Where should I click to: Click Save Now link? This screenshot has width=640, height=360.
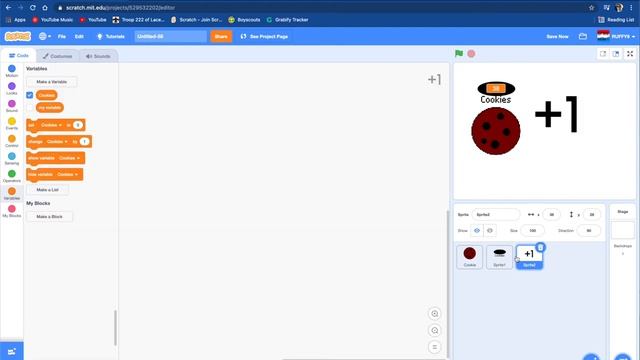[557, 36]
